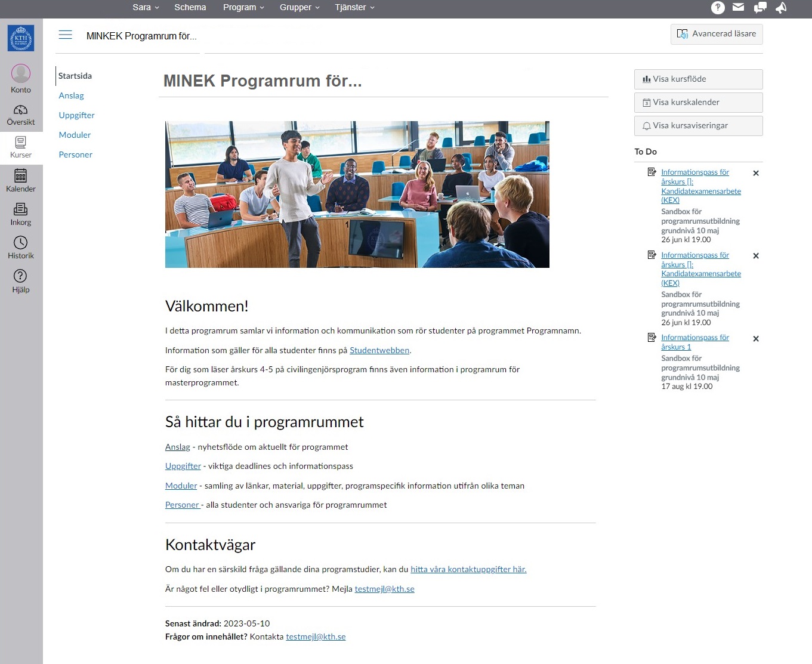The width and height of the screenshot is (812, 664).
Task: Toggle the hamburger course navigation menu
Action: (x=66, y=35)
